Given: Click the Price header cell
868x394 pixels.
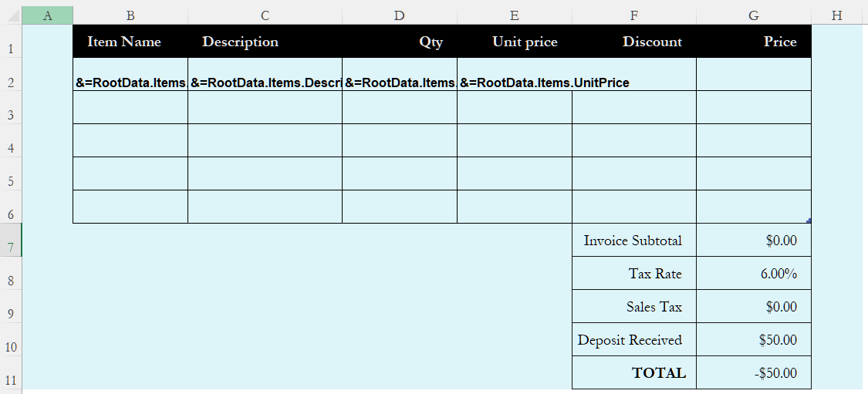Looking at the screenshot, I should [753, 42].
